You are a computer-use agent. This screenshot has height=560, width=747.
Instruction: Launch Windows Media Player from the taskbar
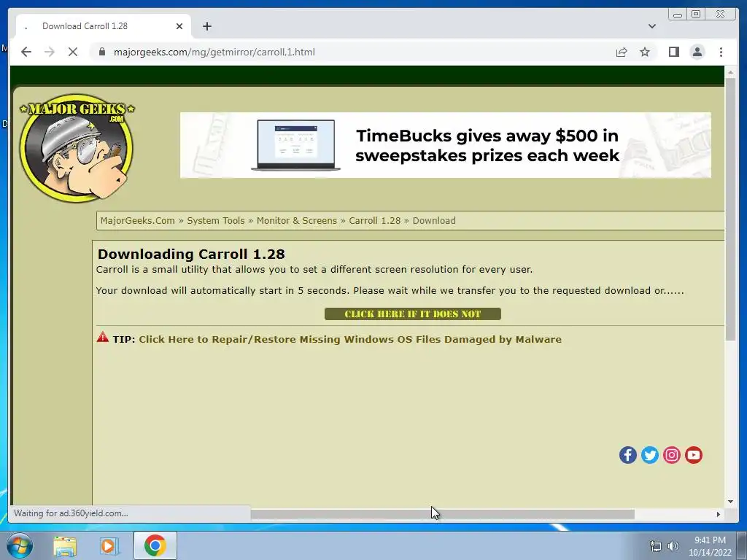[109, 545]
